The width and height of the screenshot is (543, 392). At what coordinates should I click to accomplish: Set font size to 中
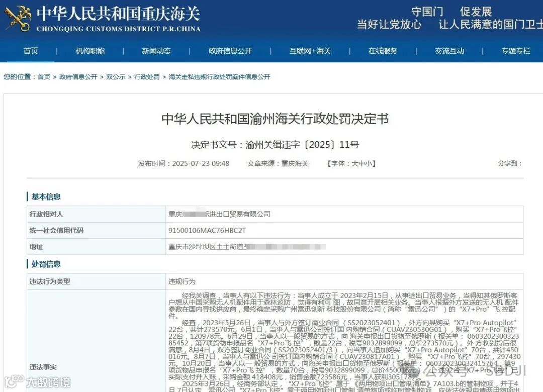361,163
